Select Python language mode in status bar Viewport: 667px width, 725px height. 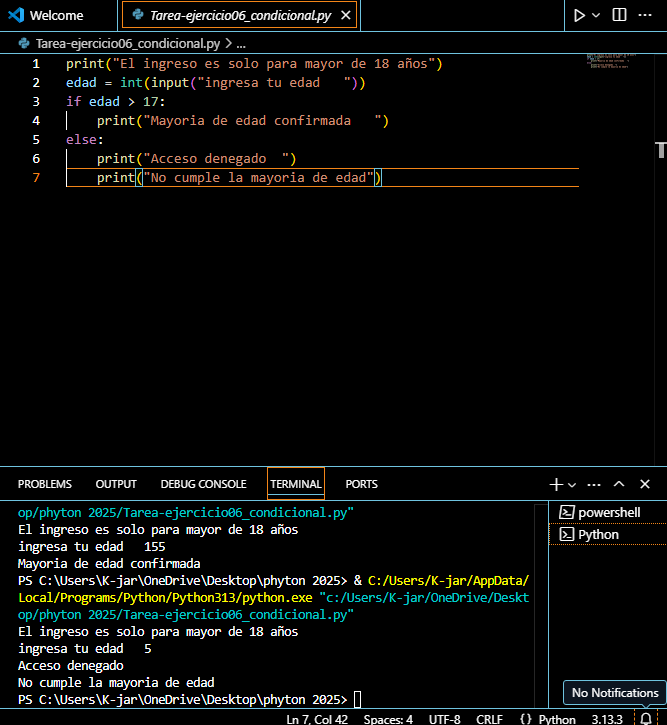[x=557, y=719]
